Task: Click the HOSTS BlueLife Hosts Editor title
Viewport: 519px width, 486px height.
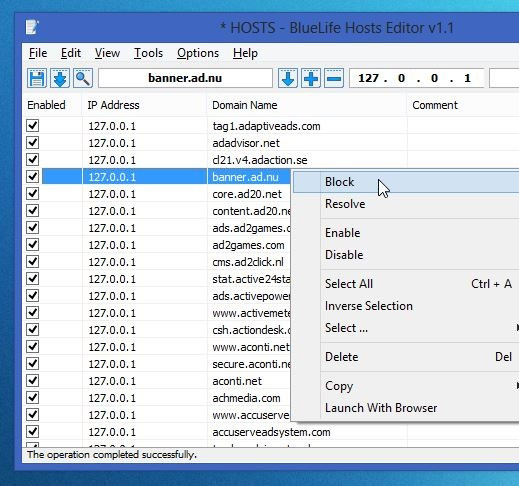Action: click(337, 28)
